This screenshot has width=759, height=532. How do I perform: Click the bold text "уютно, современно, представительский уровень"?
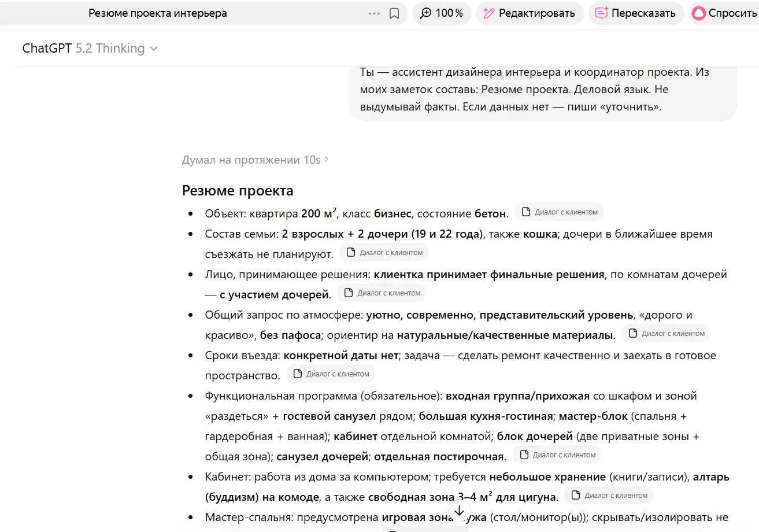[x=499, y=315]
